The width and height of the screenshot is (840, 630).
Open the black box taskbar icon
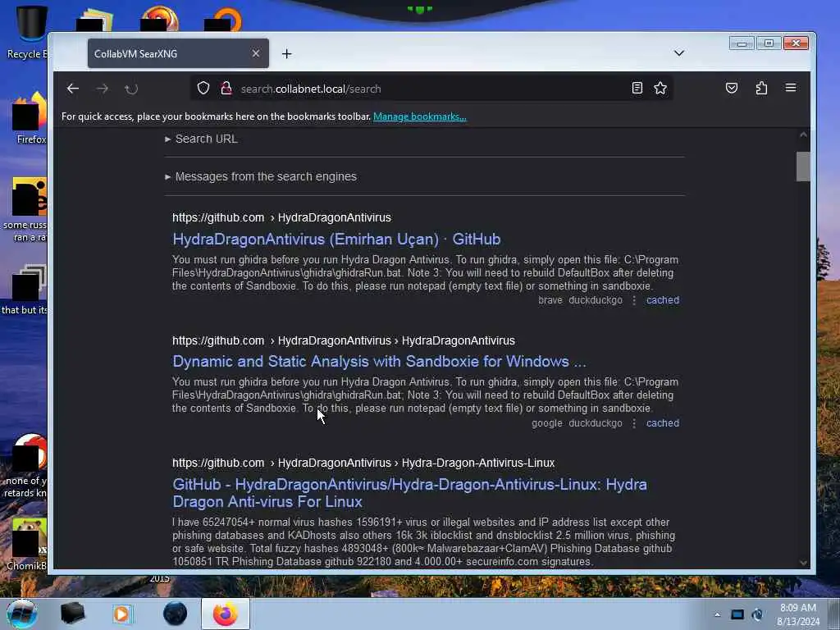coord(72,614)
